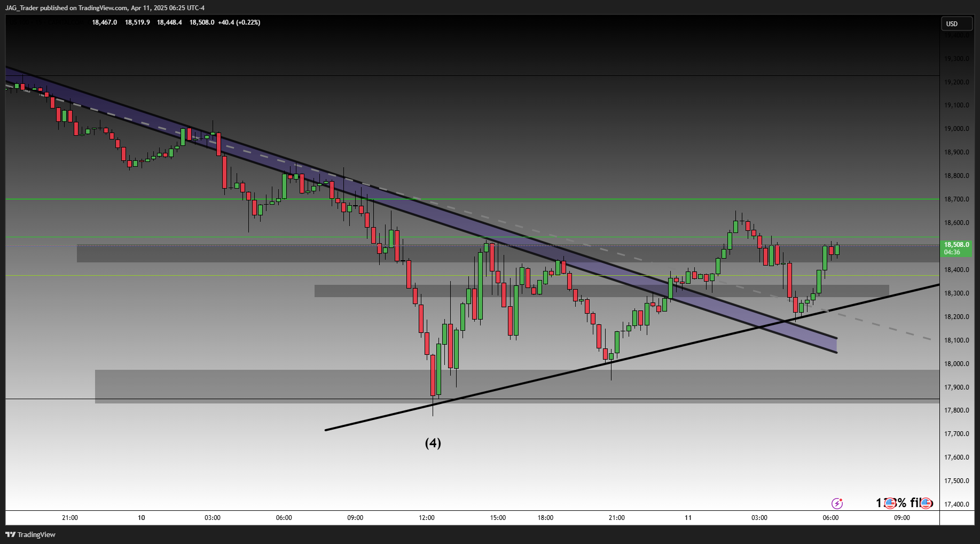Click the high value 18,519.9 in the header
The image size is (980, 544).
tap(137, 22)
